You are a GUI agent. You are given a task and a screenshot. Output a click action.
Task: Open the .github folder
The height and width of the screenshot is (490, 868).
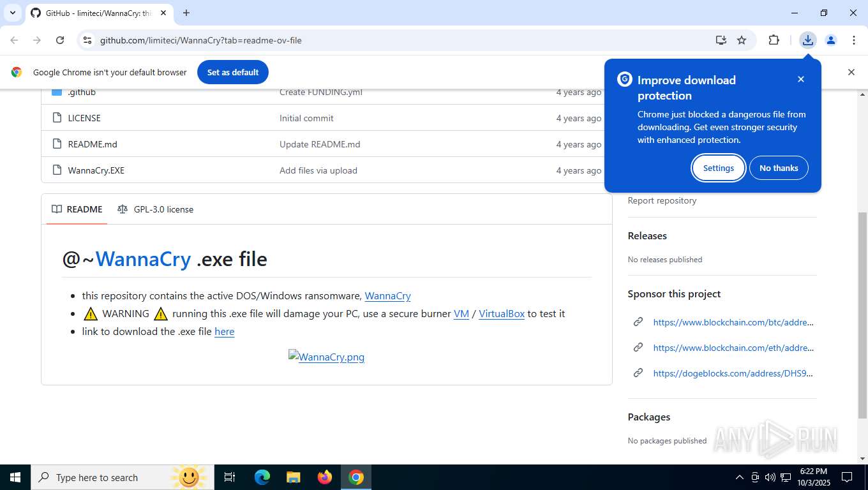coord(82,92)
